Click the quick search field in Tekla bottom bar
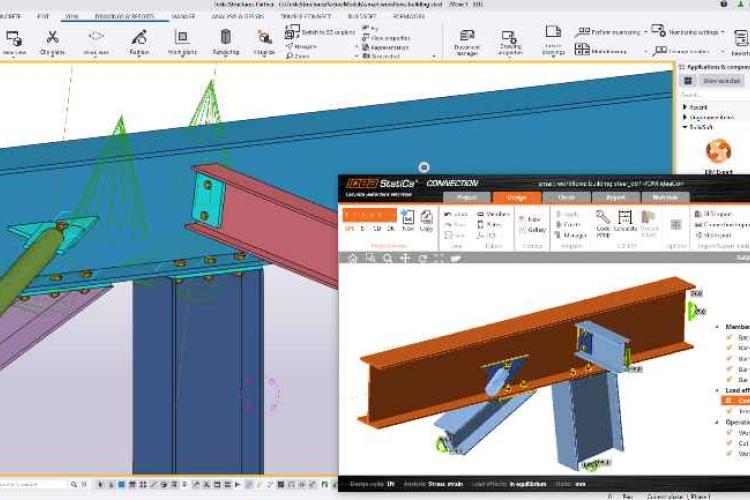Image resolution: width=750 pixels, height=500 pixels. [33, 485]
